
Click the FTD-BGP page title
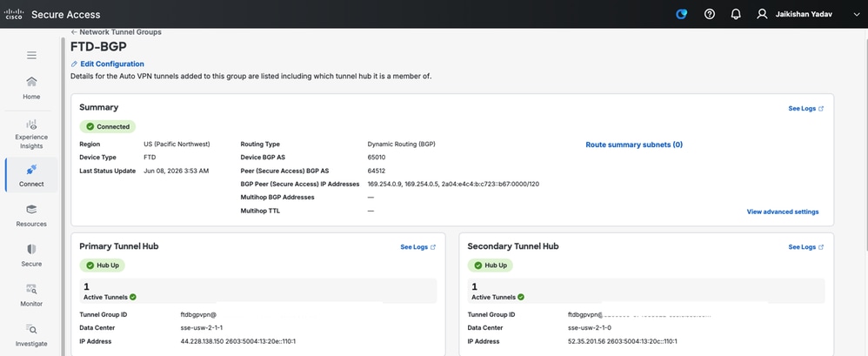(x=98, y=46)
